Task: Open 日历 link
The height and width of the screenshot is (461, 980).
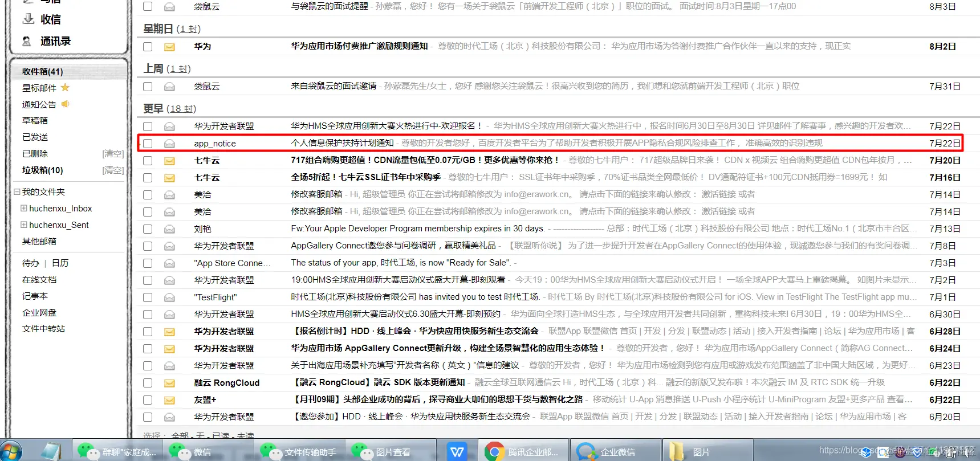Action: pyautogui.click(x=60, y=263)
